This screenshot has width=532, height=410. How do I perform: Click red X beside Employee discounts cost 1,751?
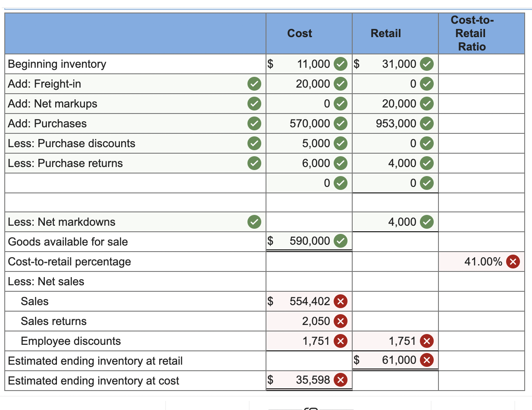point(341,341)
